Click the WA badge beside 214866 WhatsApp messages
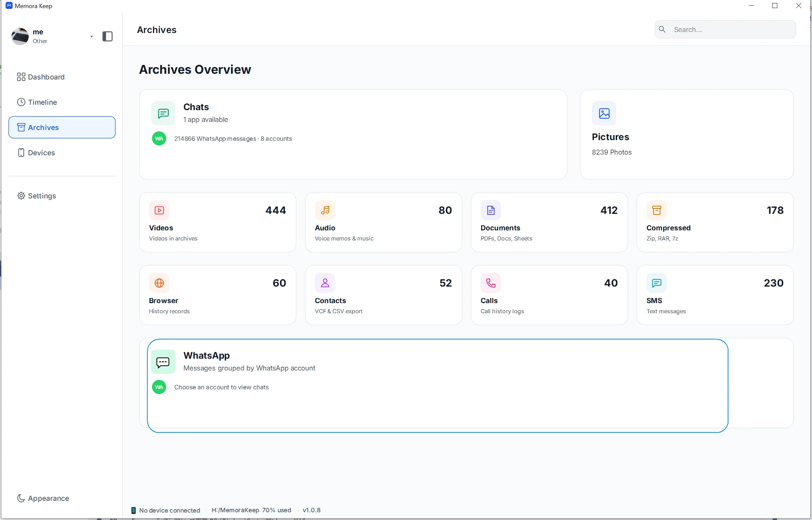 click(159, 138)
